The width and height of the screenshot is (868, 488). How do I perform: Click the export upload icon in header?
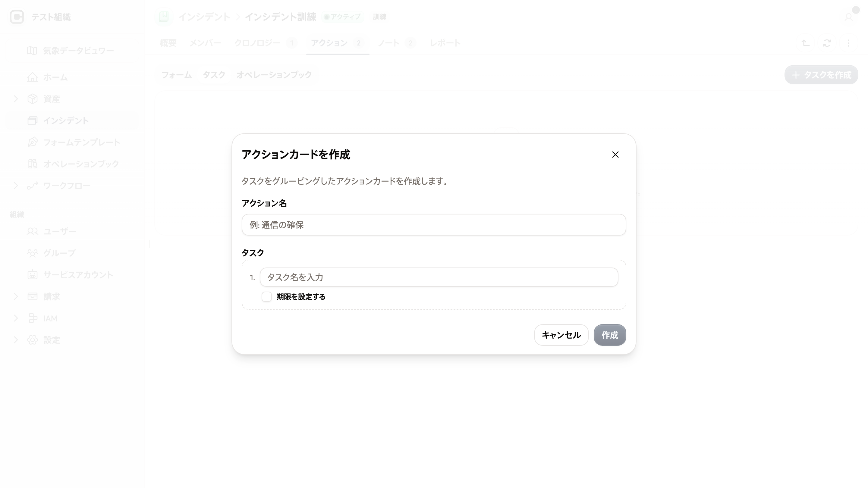[805, 43]
